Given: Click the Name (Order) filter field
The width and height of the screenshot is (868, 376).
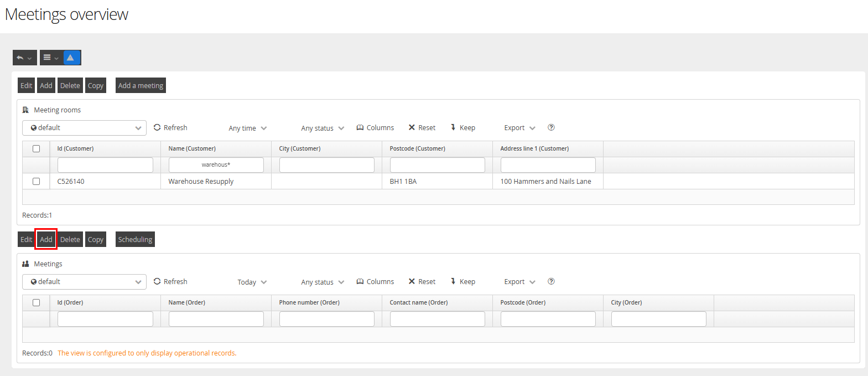Looking at the screenshot, I should coord(216,319).
